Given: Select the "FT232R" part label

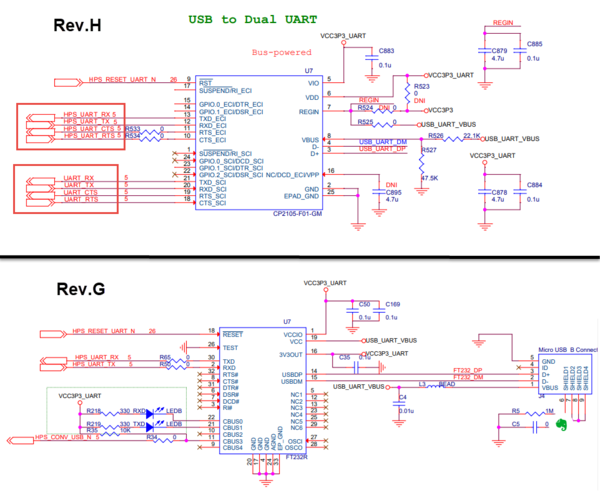Looking at the screenshot, I should point(297,457).
